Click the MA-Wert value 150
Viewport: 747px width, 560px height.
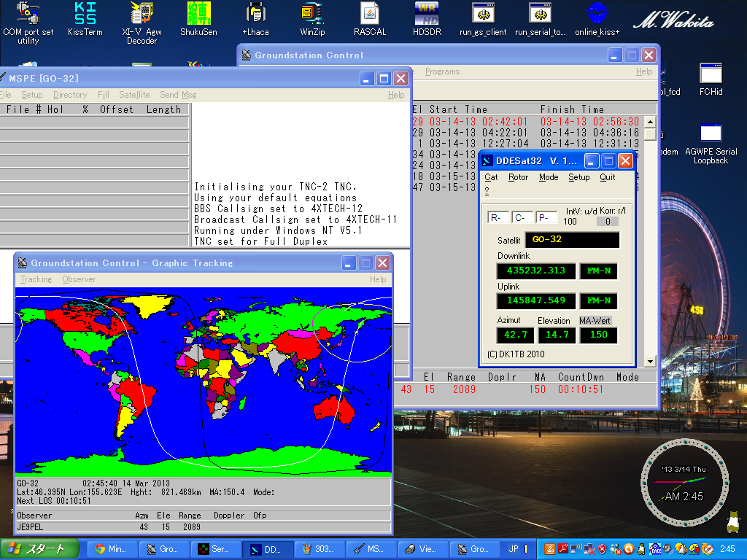[x=599, y=335]
